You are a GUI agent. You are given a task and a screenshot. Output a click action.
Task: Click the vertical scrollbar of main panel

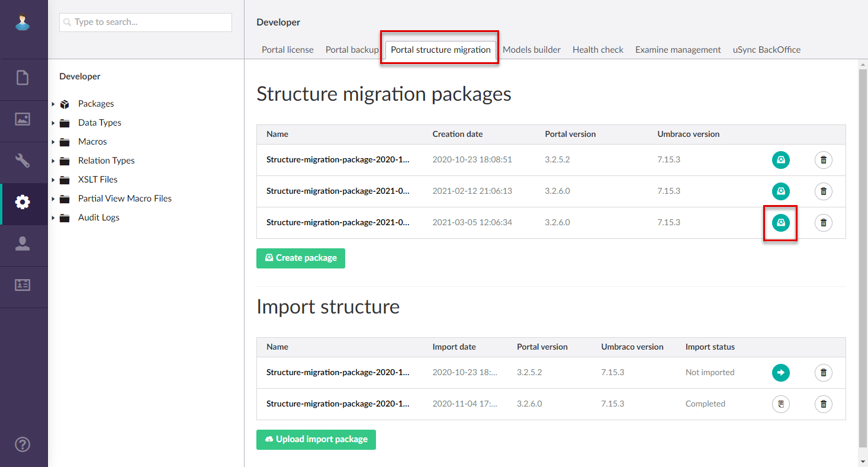click(863, 258)
